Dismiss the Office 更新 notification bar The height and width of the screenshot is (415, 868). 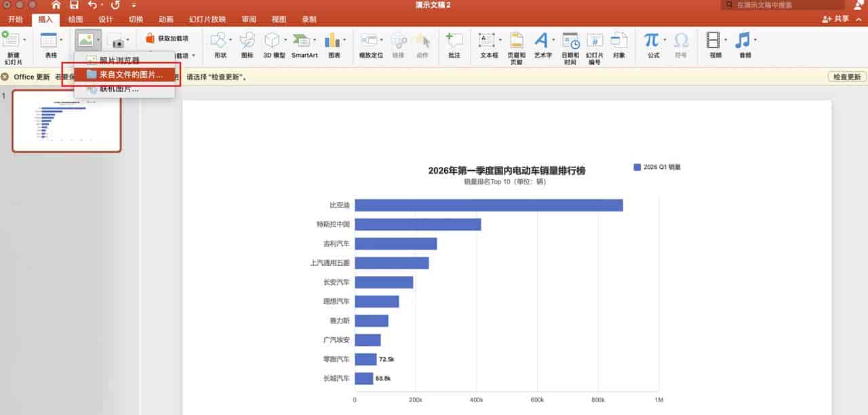coord(5,77)
